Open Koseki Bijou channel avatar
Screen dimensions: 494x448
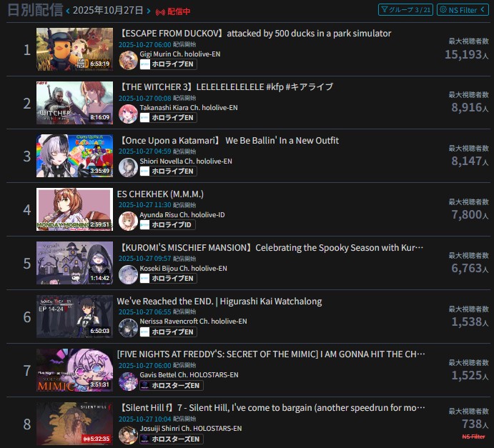[128, 274]
